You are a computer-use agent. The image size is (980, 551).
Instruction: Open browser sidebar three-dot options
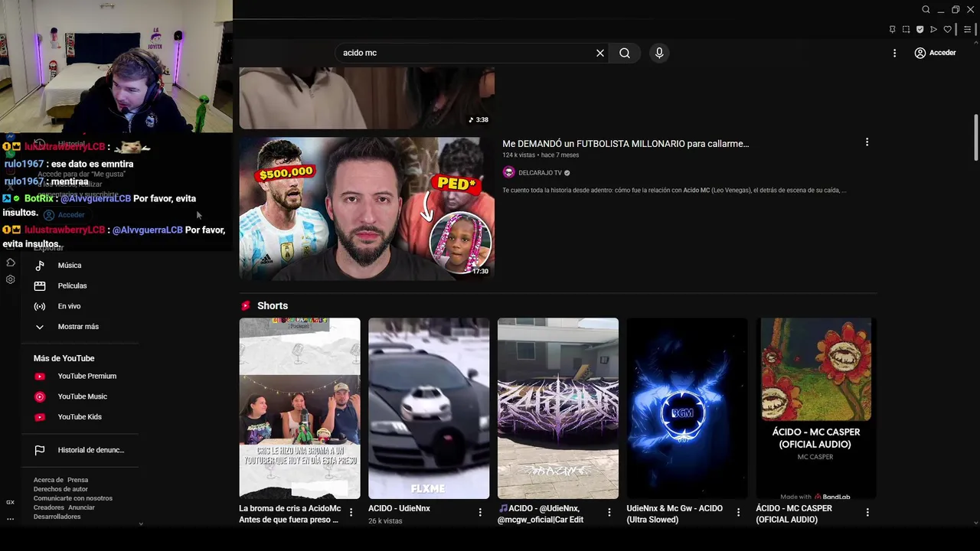pos(10,519)
